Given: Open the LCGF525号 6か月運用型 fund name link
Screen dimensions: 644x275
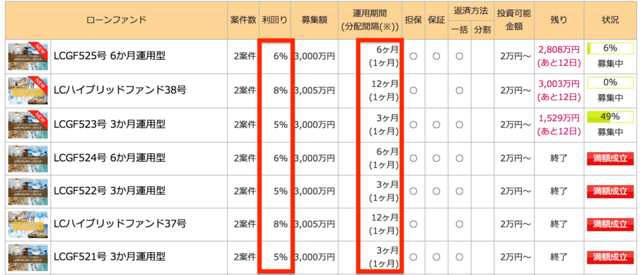Looking at the screenshot, I should pos(109,56).
